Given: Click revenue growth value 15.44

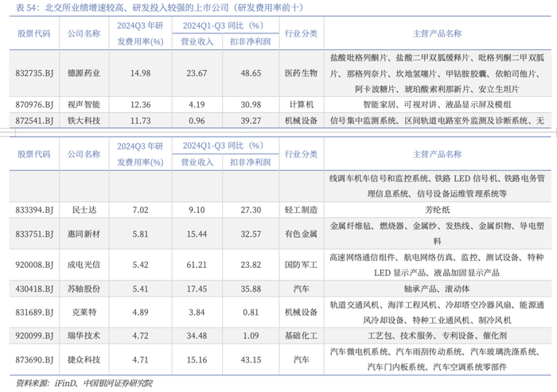Looking at the screenshot, I should point(197,234).
